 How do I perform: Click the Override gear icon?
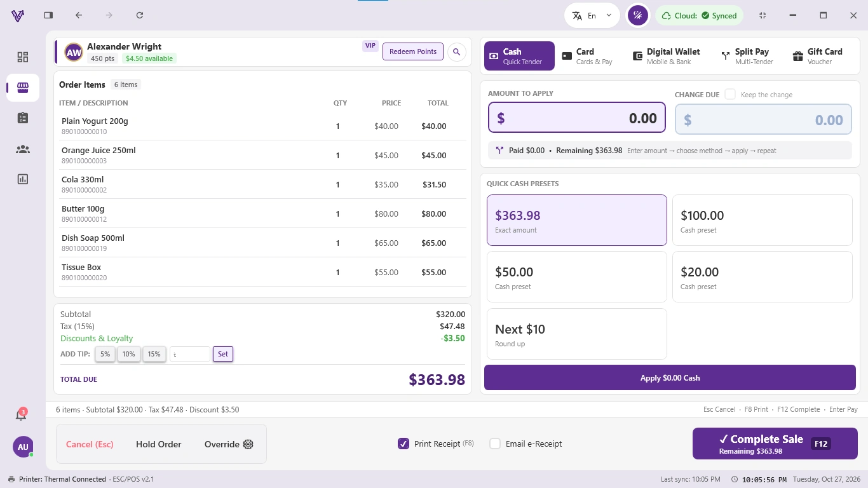(248, 444)
